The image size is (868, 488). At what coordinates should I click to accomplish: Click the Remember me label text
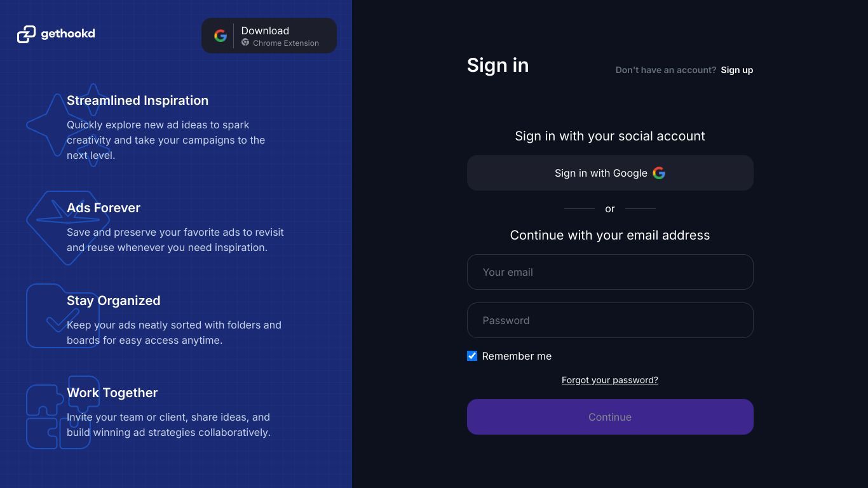point(517,356)
